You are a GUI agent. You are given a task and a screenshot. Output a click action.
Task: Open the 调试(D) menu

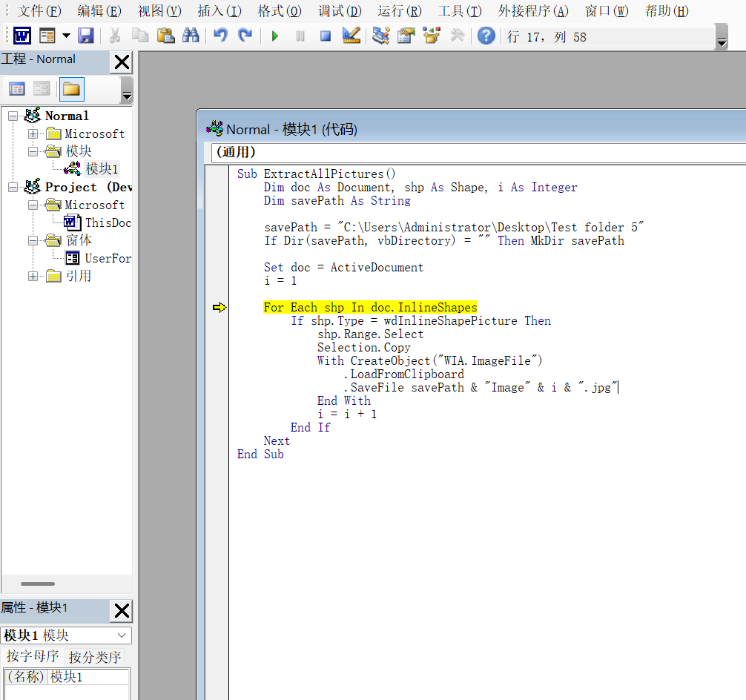[x=340, y=11]
